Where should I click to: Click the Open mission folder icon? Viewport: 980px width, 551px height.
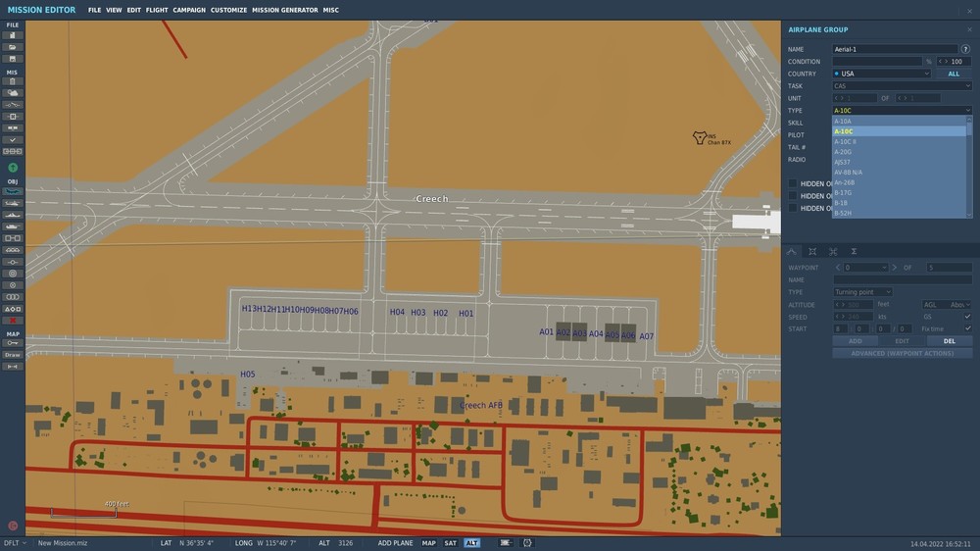tap(13, 47)
